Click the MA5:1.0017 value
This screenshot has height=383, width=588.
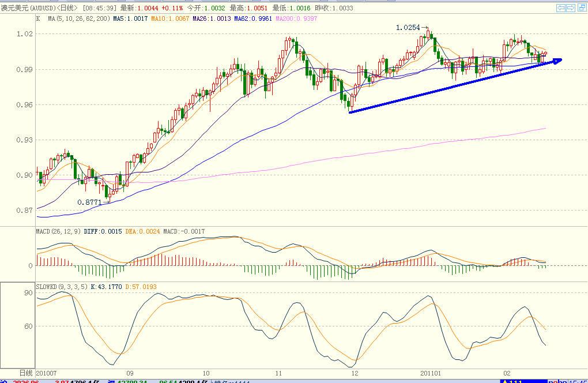[x=130, y=18]
